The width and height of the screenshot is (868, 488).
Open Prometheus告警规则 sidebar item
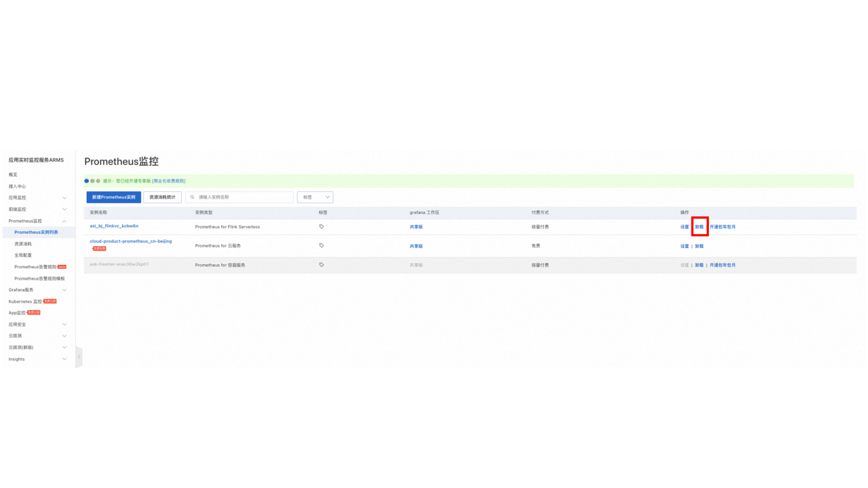(x=35, y=267)
